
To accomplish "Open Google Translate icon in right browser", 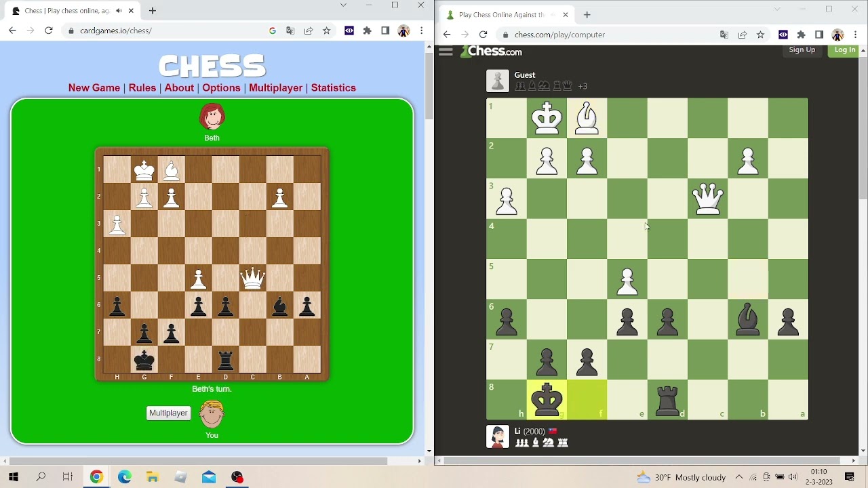I will [724, 35].
